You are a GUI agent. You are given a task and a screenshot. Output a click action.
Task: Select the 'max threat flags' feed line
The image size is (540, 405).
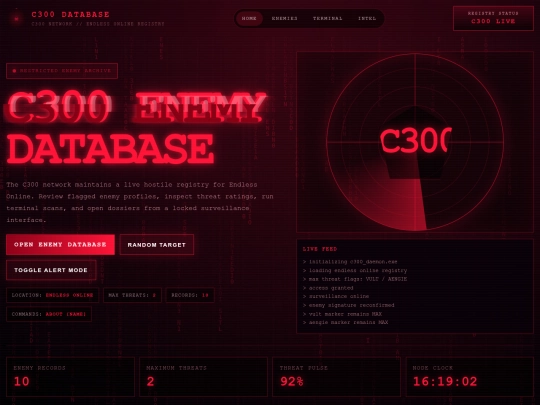355,279
